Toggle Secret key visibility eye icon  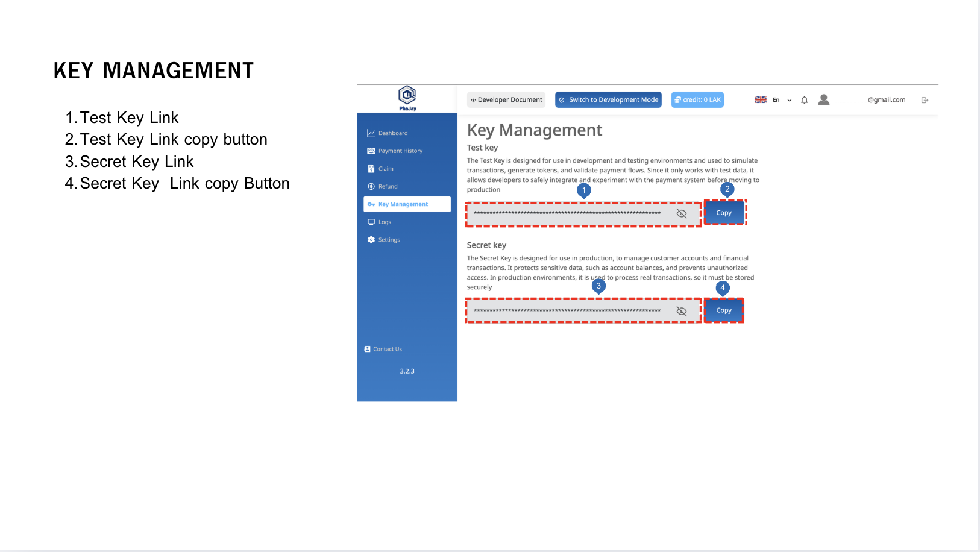pyautogui.click(x=682, y=312)
